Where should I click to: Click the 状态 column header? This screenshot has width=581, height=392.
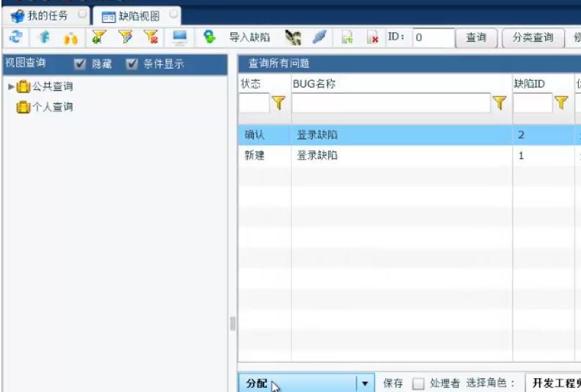click(251, 84)
